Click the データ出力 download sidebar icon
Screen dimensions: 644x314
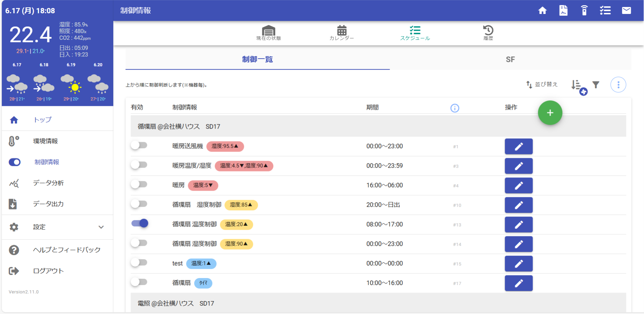[13, 204]
